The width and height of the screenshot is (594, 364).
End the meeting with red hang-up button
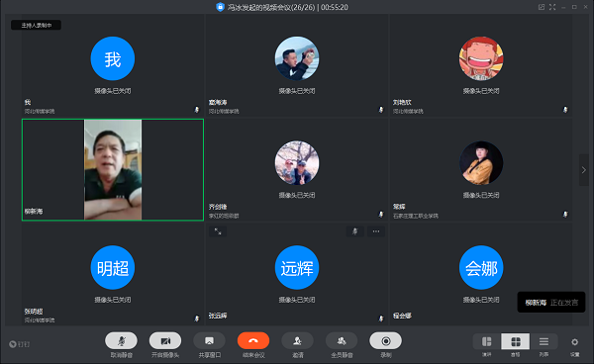point(253,341)
